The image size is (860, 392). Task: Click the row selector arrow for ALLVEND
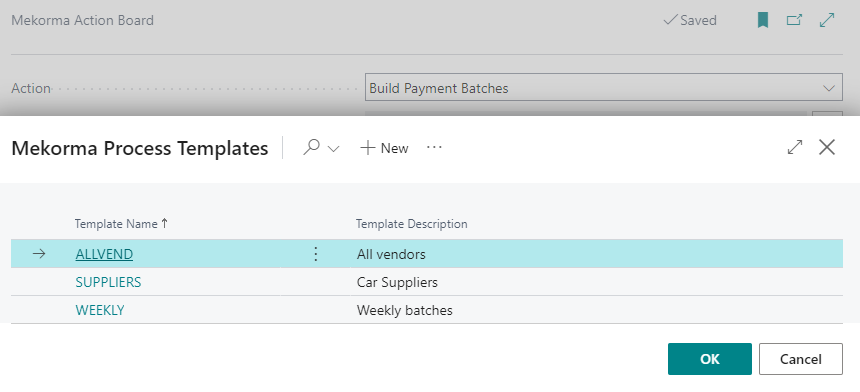coord(38,254)
